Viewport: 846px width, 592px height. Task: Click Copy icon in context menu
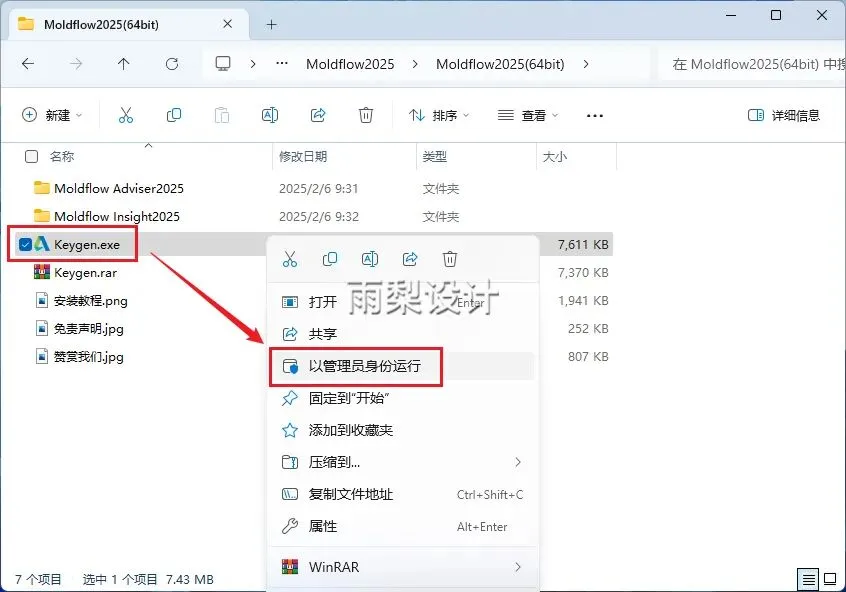coord(330,259)
